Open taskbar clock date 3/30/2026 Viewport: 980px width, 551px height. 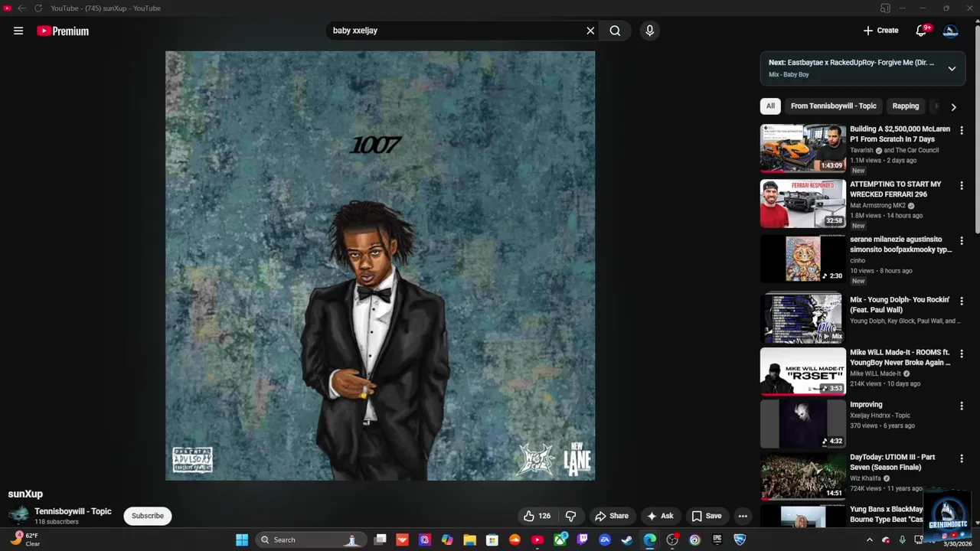point(956,544)
